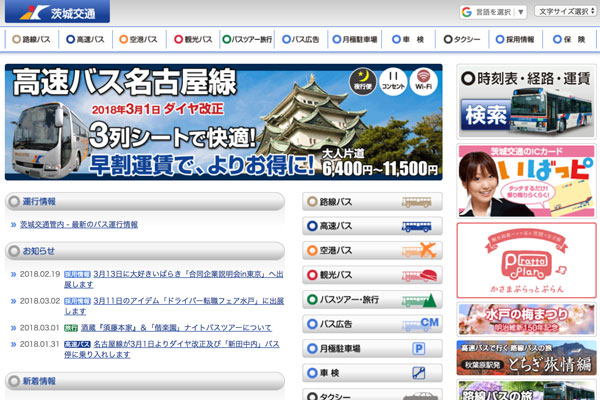Click the 採用情報 tag on the 2018.02.19 news
Image resolution: width=600 pixels, height=400 pixels.
pyautogui.click(x=77, y=274)
